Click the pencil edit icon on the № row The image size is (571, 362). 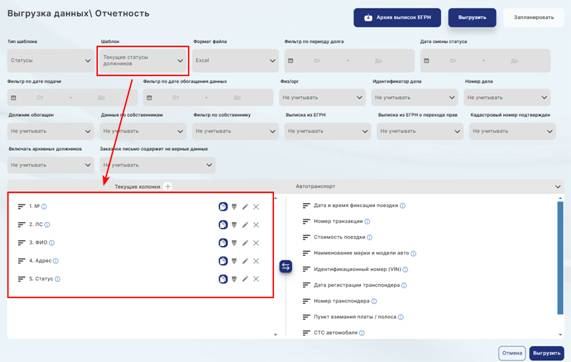pos(245,207)
